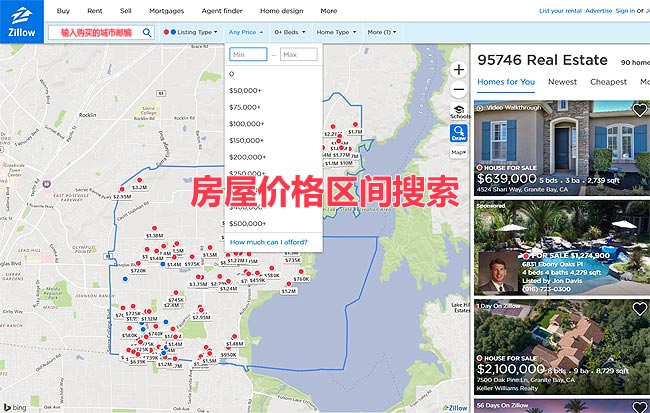This screenshot has width=650, height=413.
Task: Switch to Homes for You tab
Action: [506, 82]
